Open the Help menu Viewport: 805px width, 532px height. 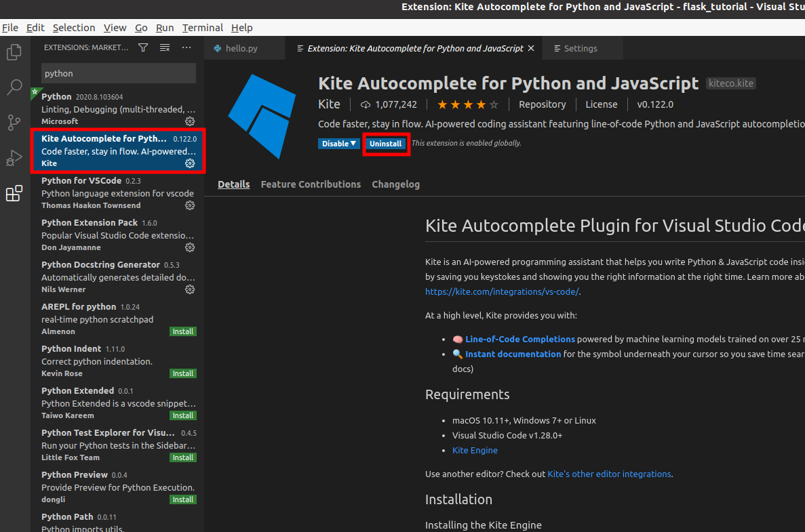click(242, 28)
